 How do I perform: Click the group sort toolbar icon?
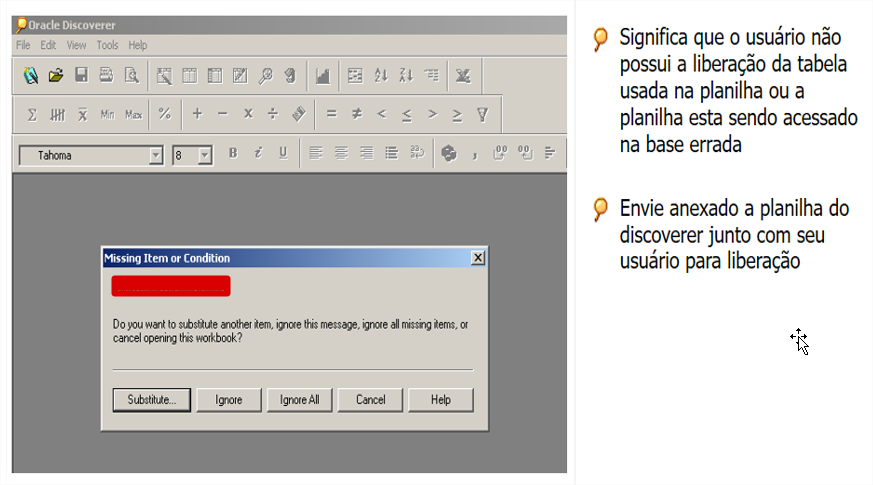click(431, 75)
